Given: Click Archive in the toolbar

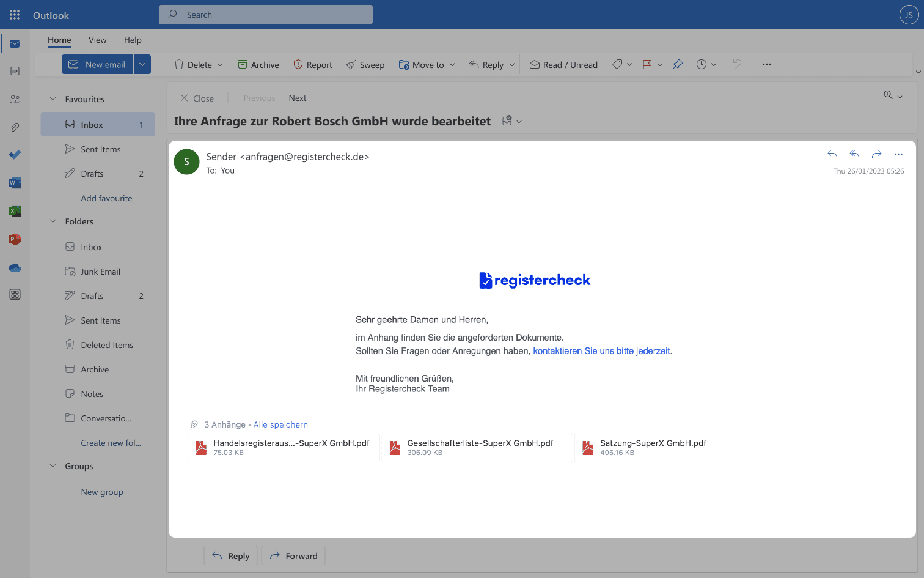Looking at the screenshot, I should [x=258, y=65].
